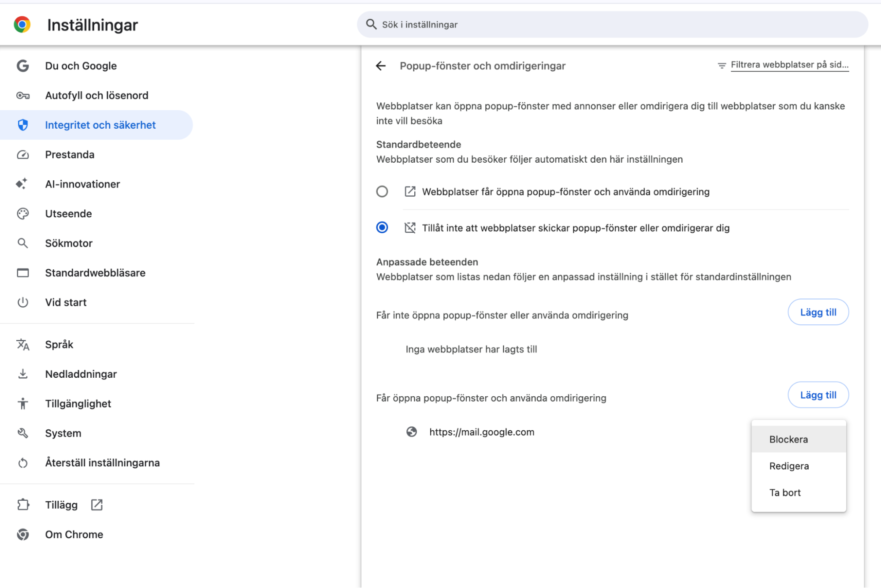Click the palette icon for Utseende
This screenshot has width=881, height=588.
click(23, 214)
